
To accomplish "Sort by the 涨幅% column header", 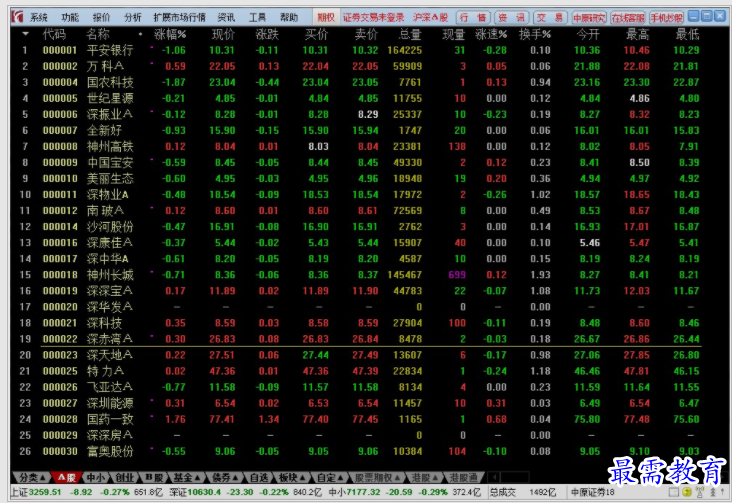I will (x=170, y=34).
